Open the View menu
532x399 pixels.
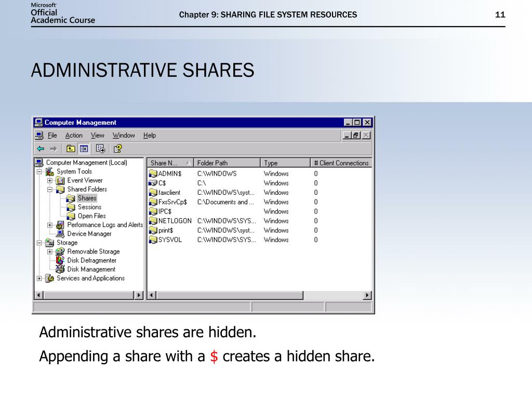point(97,136)
